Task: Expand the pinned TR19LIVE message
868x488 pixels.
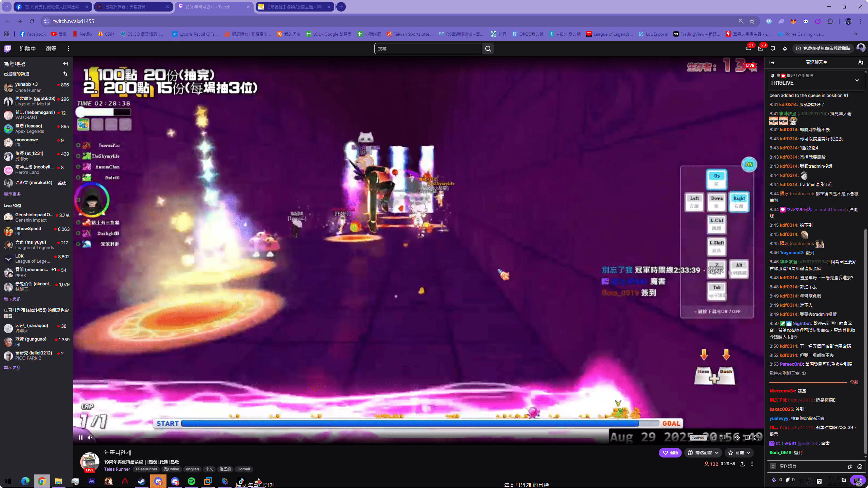Action: [857, 81]
